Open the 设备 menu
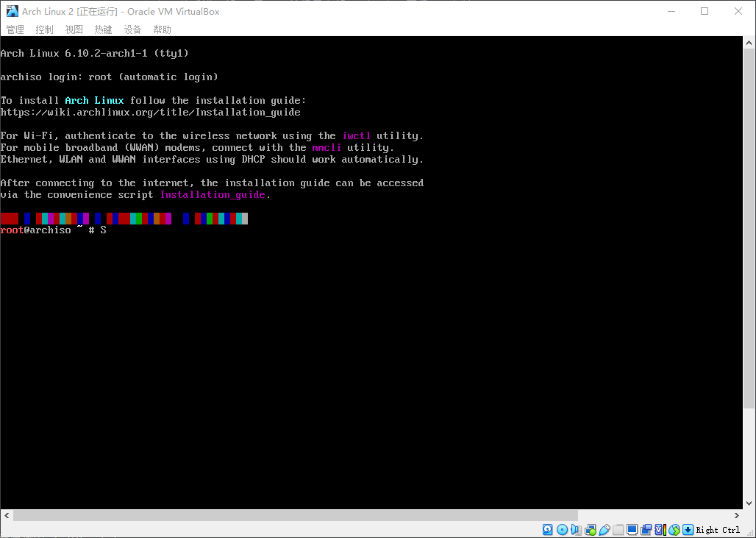Viewport: 756px width, 538px height. pyautogui.click(x=132, y=29)
